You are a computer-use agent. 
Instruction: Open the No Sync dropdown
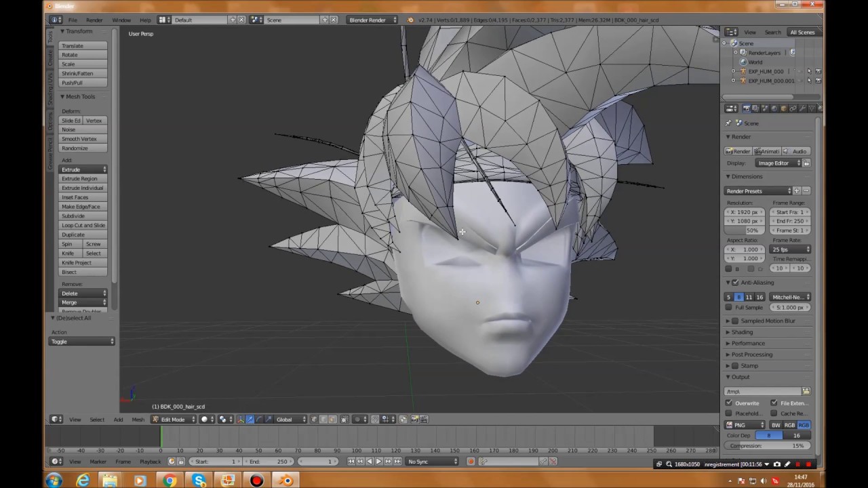pyautogui.click(x=433, y=462)
